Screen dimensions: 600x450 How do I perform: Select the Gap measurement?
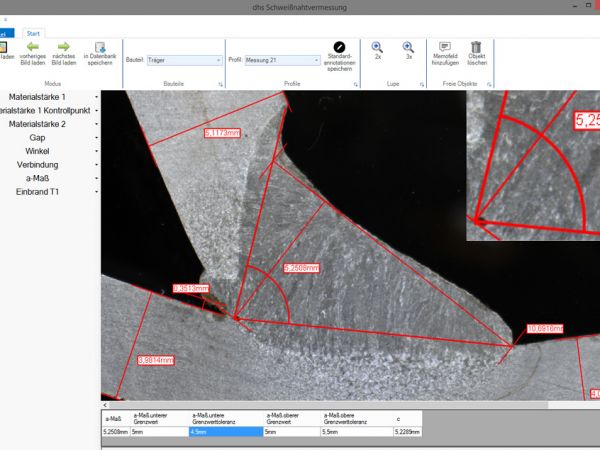pos(37,138)
